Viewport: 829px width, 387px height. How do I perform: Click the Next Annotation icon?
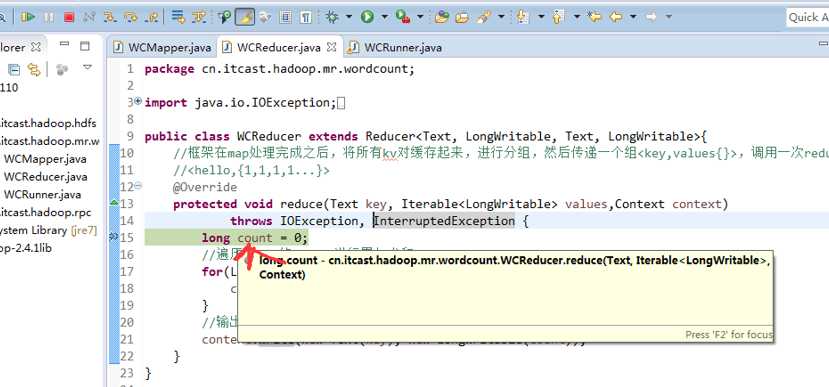[x=522, y=17]
